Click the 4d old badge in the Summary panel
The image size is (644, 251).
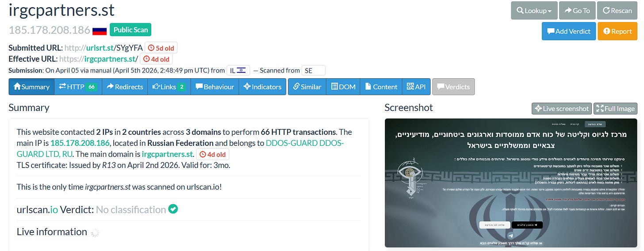tap(213, 154)
